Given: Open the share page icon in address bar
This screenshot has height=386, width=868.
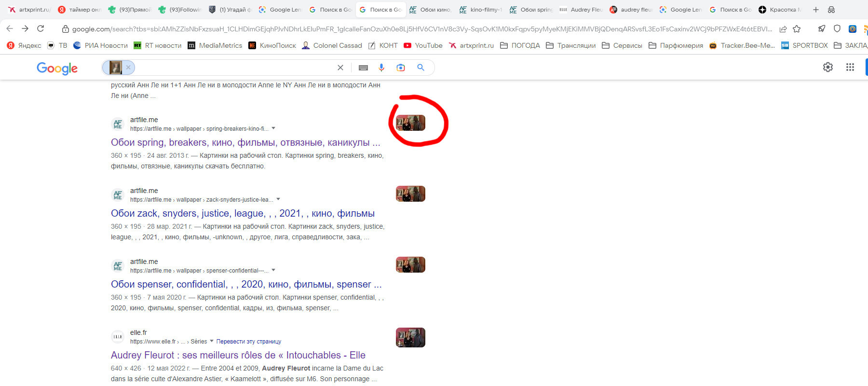Looking at the screenshot, I should 783,29.
